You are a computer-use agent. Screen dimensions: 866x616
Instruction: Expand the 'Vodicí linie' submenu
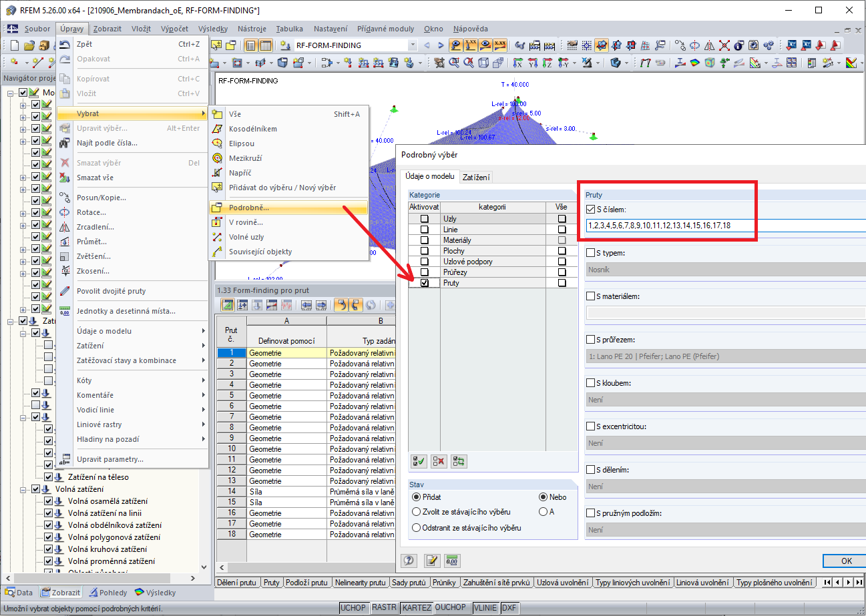pyautogui.click(x=132, y=410)
